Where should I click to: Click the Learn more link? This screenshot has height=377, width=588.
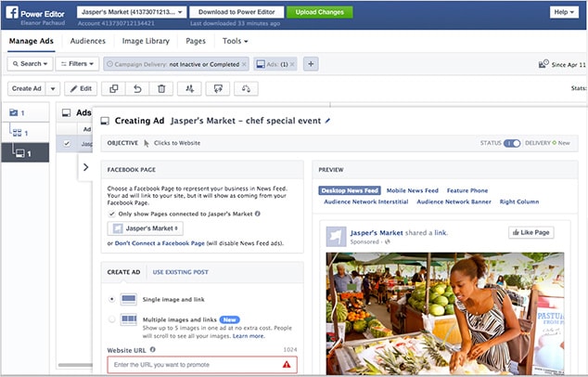coord(249,336)
